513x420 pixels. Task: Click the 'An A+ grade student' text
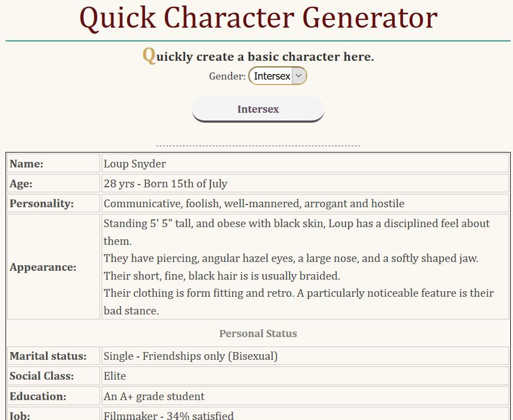(x=154, y=396)
